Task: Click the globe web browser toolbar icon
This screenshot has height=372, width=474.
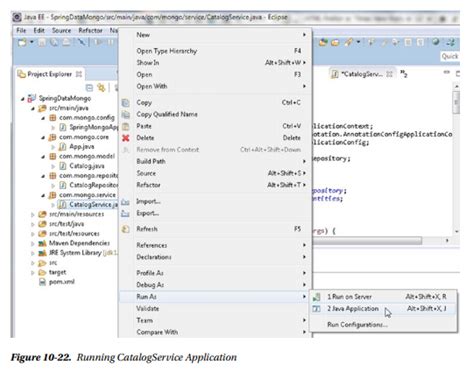Action: (436, 42)
